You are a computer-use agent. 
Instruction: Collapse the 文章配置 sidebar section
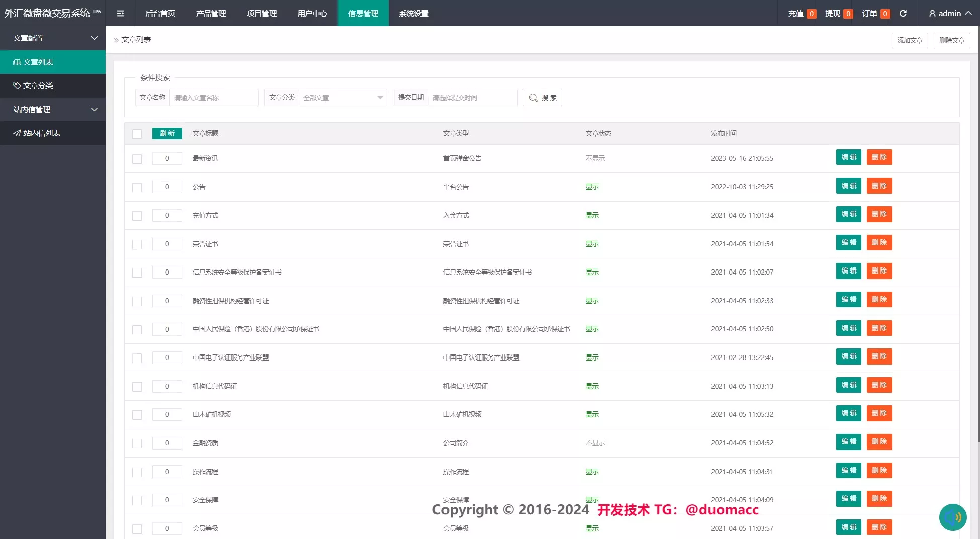click(53, 38)
